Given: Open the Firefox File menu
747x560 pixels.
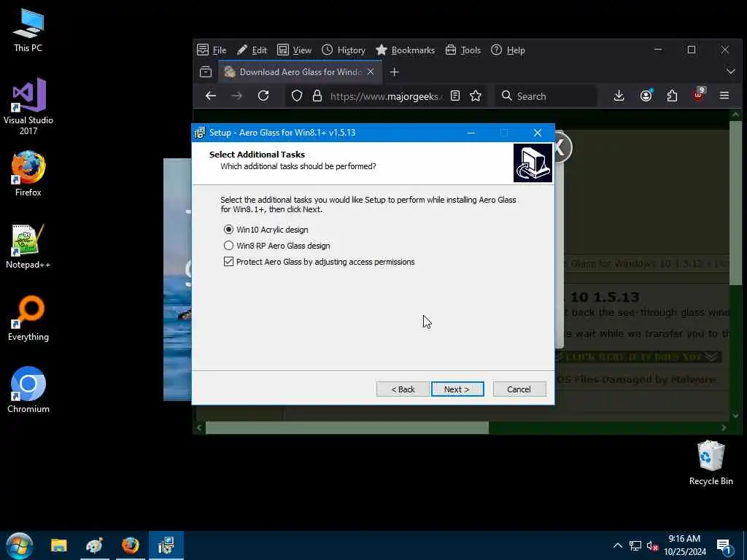Looking at the screenshot, I should pos(212,50).
